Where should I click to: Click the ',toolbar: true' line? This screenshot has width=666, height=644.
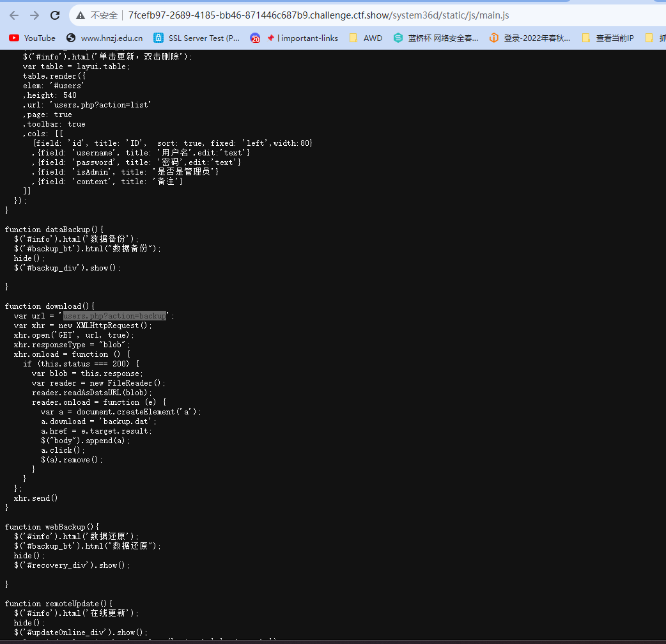click(54, 124)
